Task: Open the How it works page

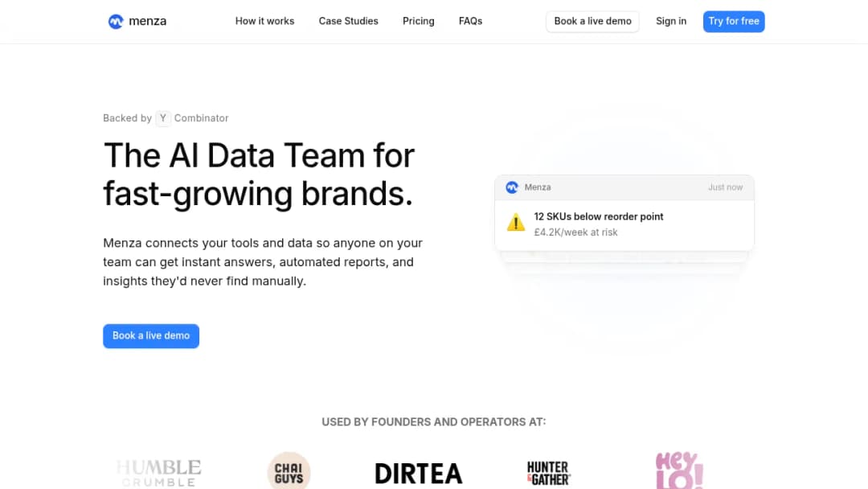Action: (x=264, y=21)
